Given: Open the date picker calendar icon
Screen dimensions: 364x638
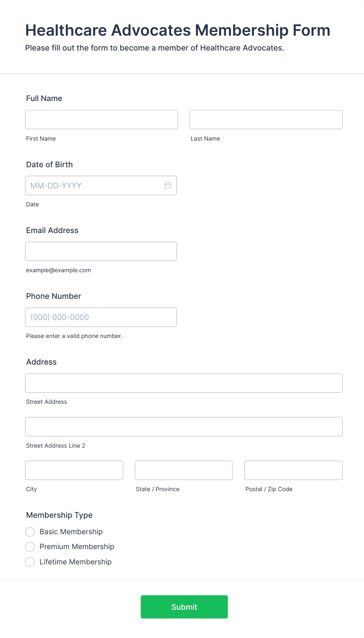Looking at the screenshot, I should pos(168,186).
